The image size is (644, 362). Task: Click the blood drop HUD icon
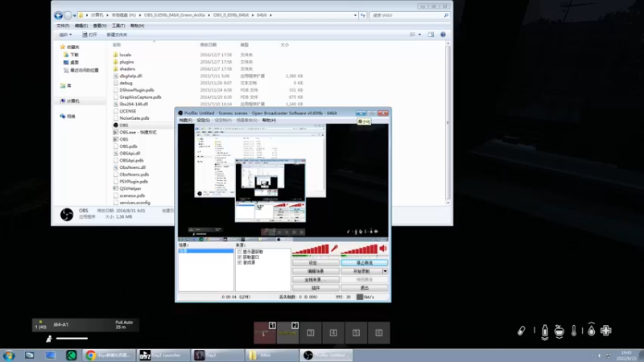coord(591,329)
